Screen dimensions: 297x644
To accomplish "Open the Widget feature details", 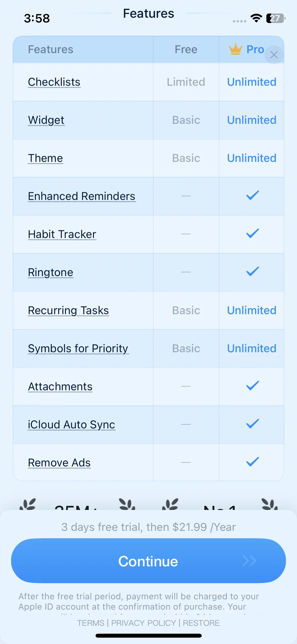I will (46, 120).
